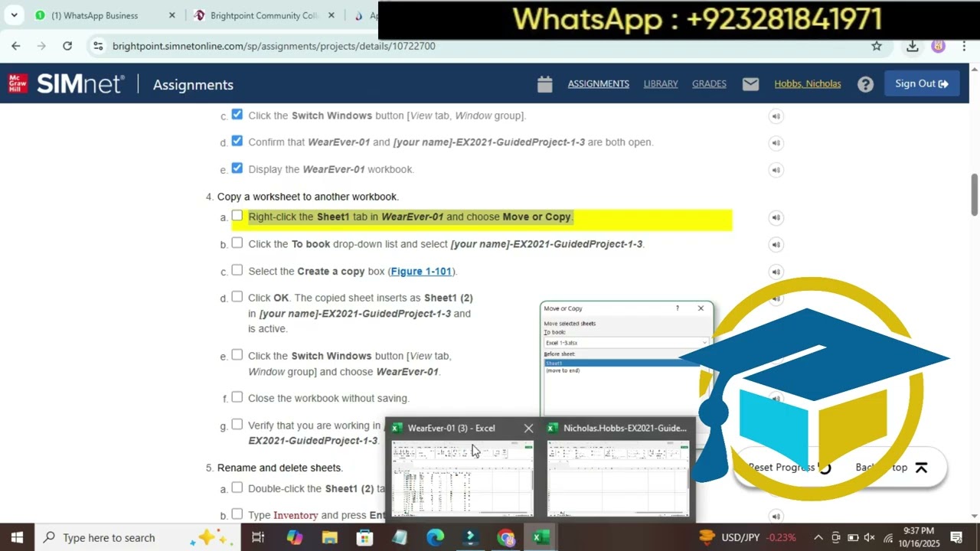Open Copilot from the taskbar

pyautogui.click(x=295, y=537)
